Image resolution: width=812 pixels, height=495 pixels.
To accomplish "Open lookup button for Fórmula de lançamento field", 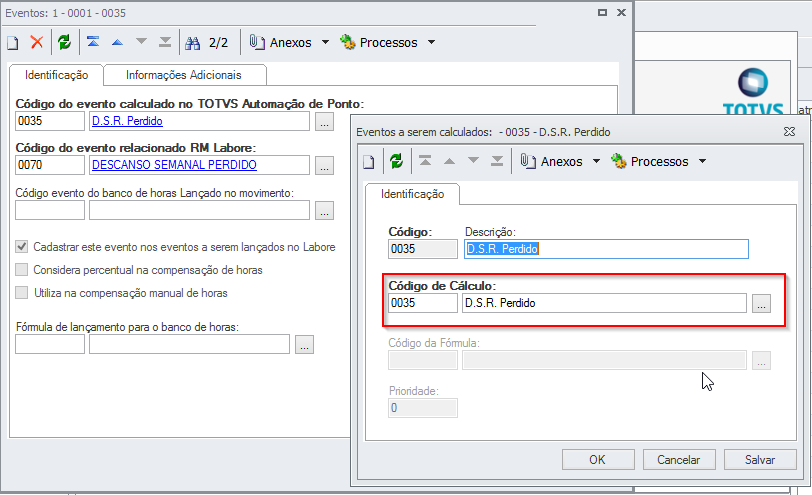I will [304, 344].
